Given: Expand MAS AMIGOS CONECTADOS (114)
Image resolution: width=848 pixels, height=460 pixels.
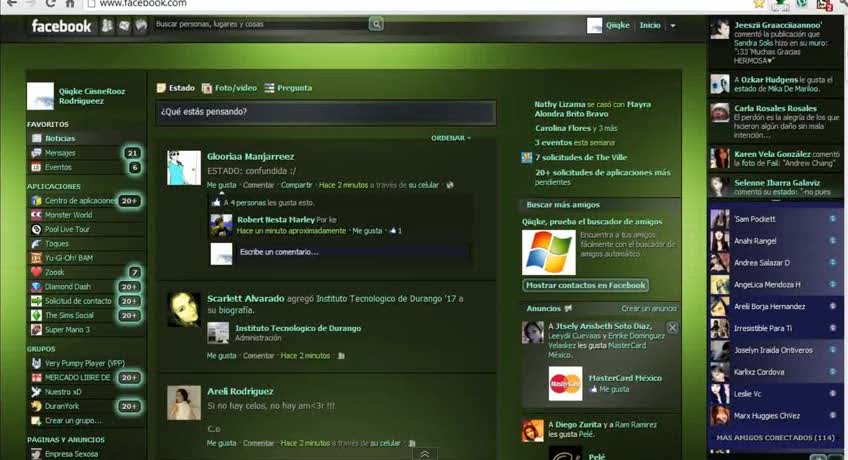Looking at the screenshot, I should [x=775, y=437].
